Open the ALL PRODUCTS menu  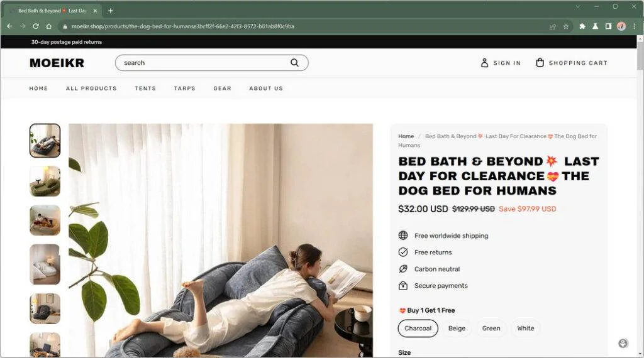click(x=92, y=89)
